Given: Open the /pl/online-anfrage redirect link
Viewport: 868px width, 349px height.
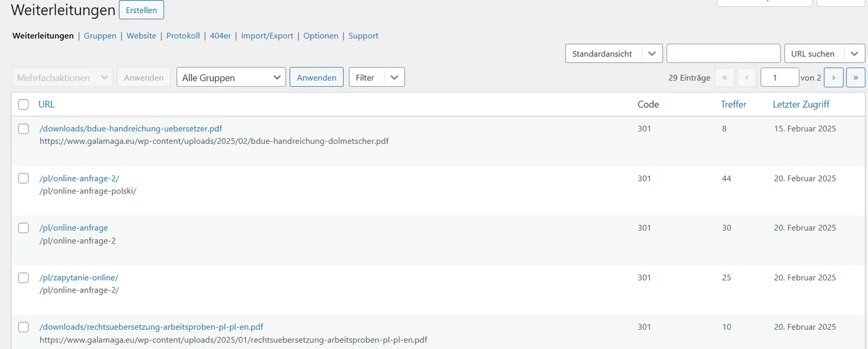Looking at the screenshot, I should pyautogui.click(x=74, y=228).
